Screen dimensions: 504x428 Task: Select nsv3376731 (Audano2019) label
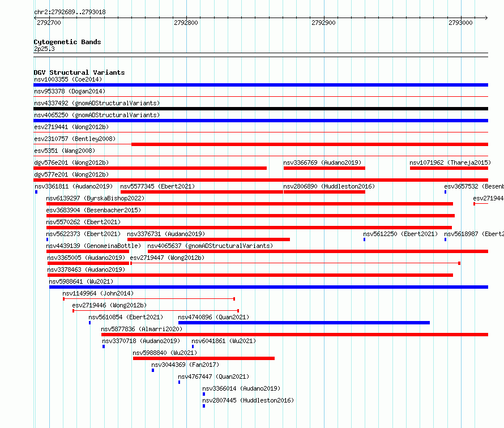(x=166, y=234)
